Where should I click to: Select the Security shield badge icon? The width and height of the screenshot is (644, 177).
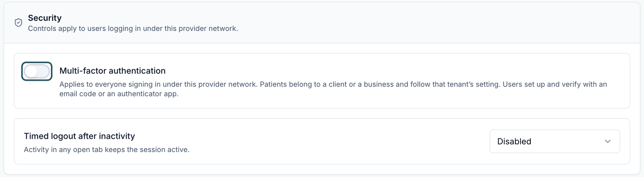[x=19, y=23]
